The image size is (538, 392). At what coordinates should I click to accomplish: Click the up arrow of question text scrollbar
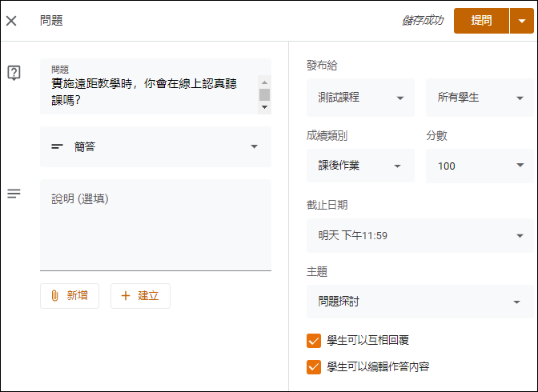click(264, 82)
